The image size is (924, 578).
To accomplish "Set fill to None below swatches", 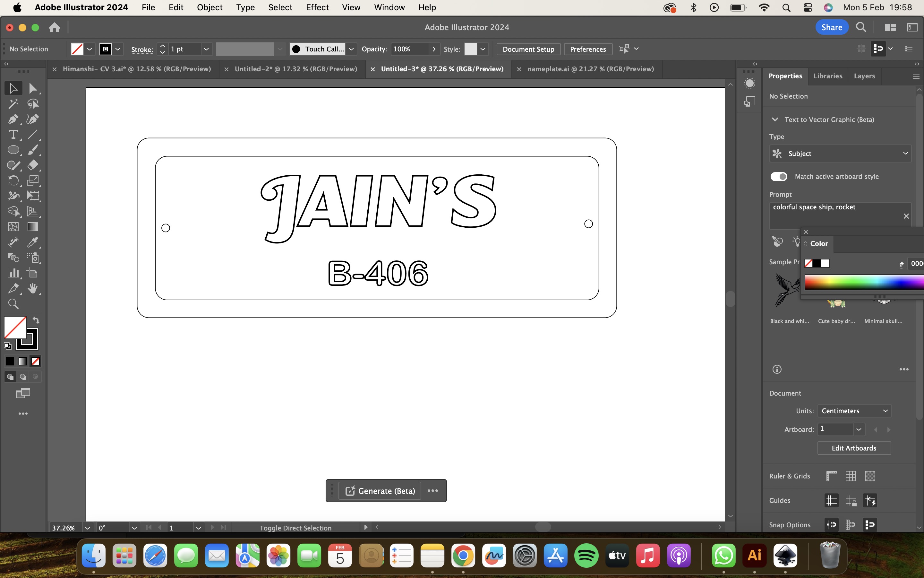I will pos(36,361).
